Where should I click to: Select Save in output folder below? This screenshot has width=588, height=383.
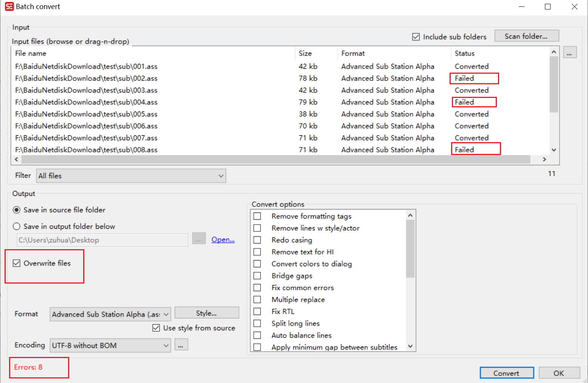(x=17, y=226)
